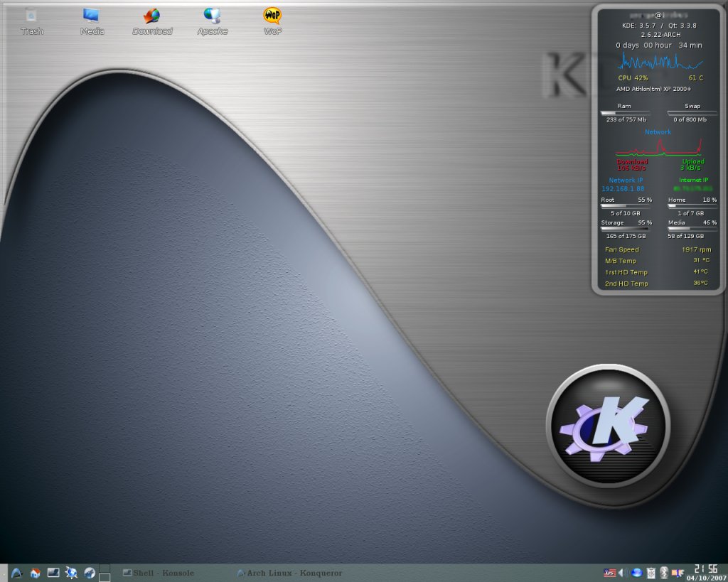The image size is (728, 582).
Task: Switch to the upper desktop in pager
Action: click(x=105, y=568)
